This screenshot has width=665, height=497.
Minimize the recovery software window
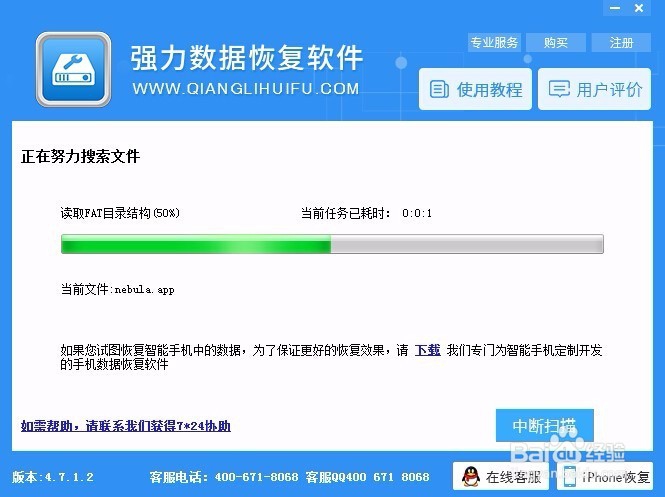pos(615,8)
